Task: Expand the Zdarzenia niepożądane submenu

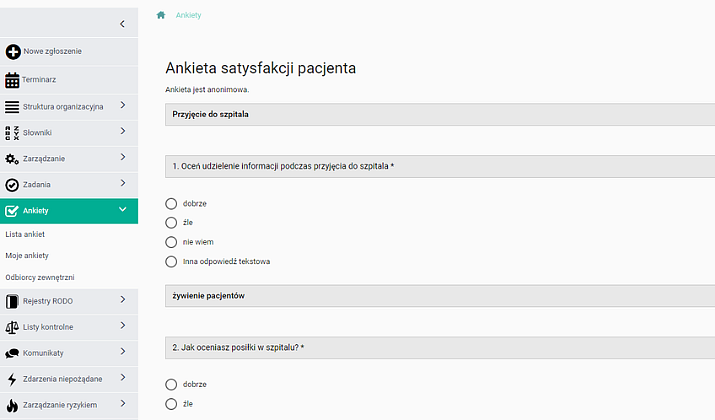Action: click(122, 378)
